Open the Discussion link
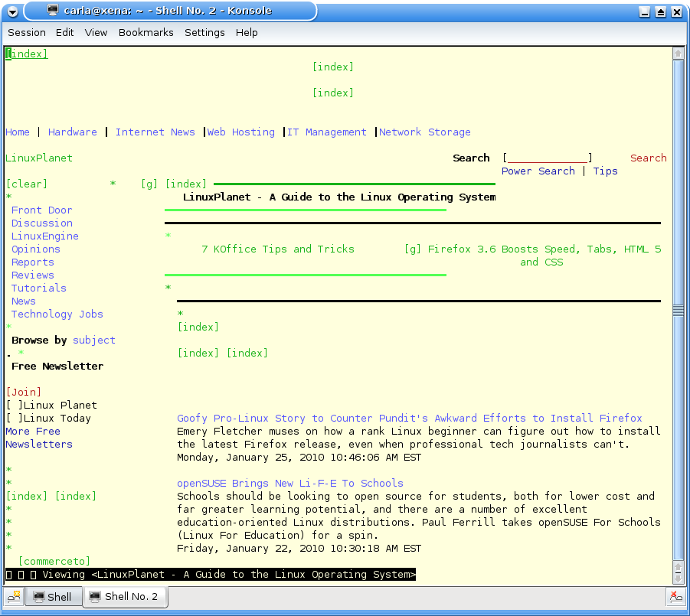Screen dimensions: 690x616 [x=42, y=223]
